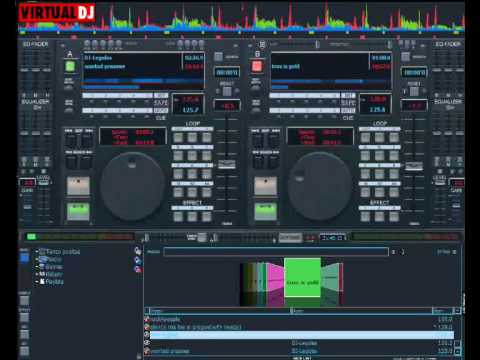480x360 pixels.
Task: Click the blue browser panel button on the left edge
Action: [24, 258]
